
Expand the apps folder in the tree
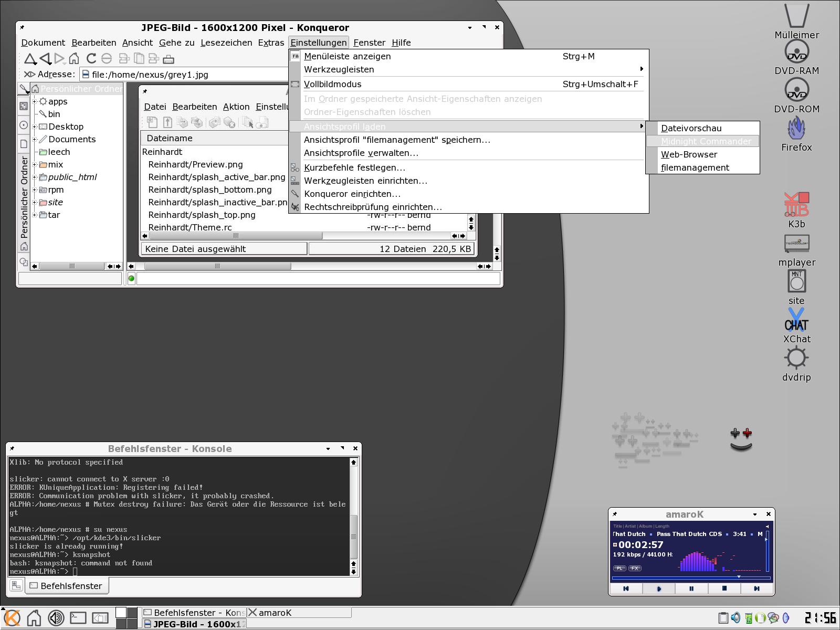click(35, 101)
